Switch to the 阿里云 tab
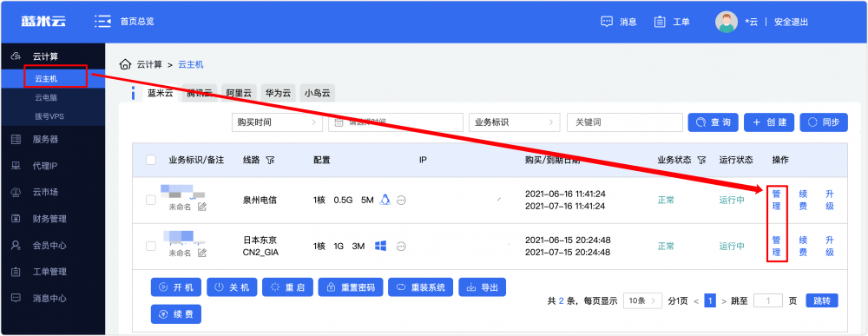Viewport: 868px width, 336px height. pos(239,93)
